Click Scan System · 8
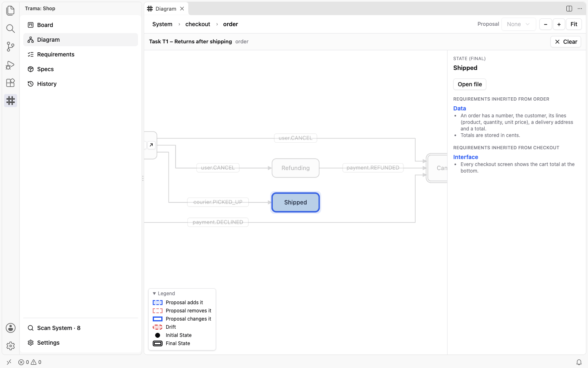This screenshot has width=588, height=368. tap(81, 328)
